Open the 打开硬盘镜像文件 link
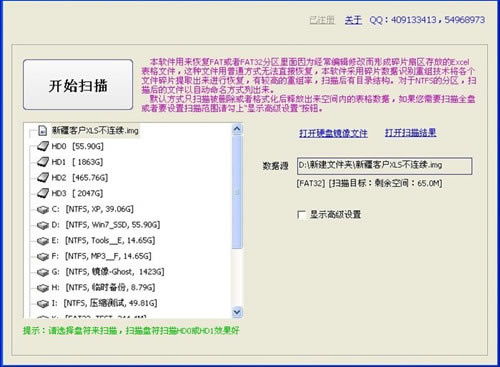The image size is (500, 367). coord(333,133)
